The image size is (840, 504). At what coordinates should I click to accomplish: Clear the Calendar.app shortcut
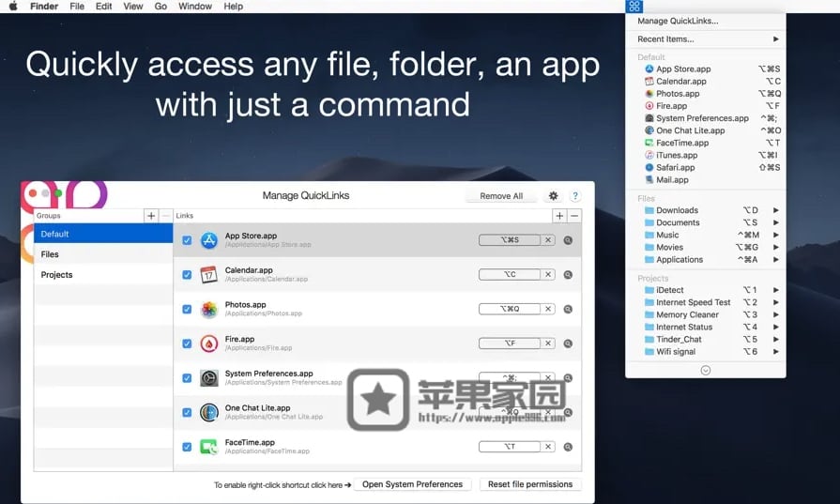point(548,274)
